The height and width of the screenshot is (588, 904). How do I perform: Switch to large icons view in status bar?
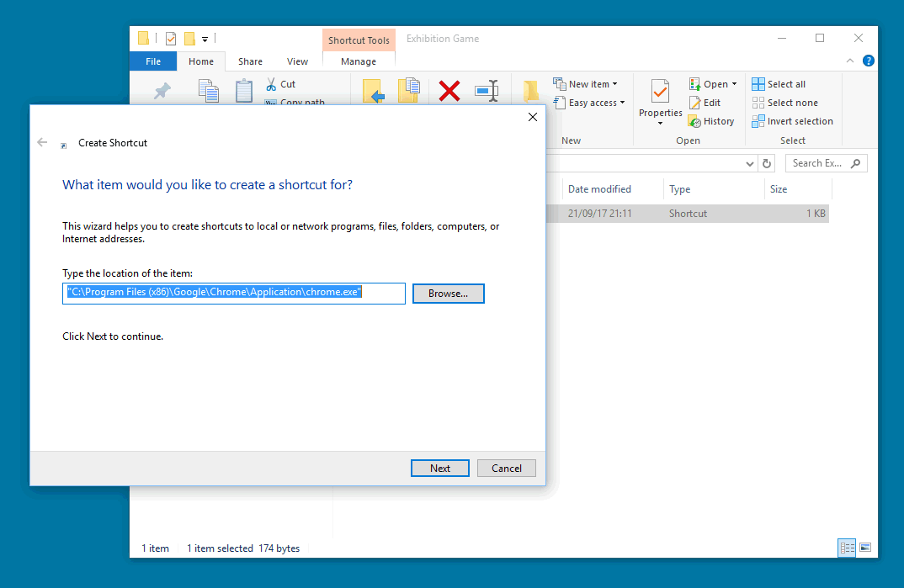pos(865,548)
